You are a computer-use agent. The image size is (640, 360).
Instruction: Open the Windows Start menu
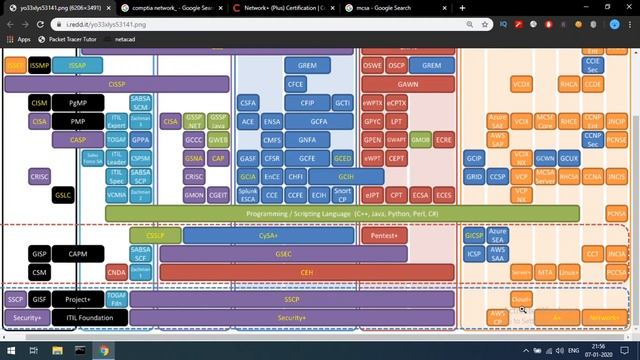(11, 350)
